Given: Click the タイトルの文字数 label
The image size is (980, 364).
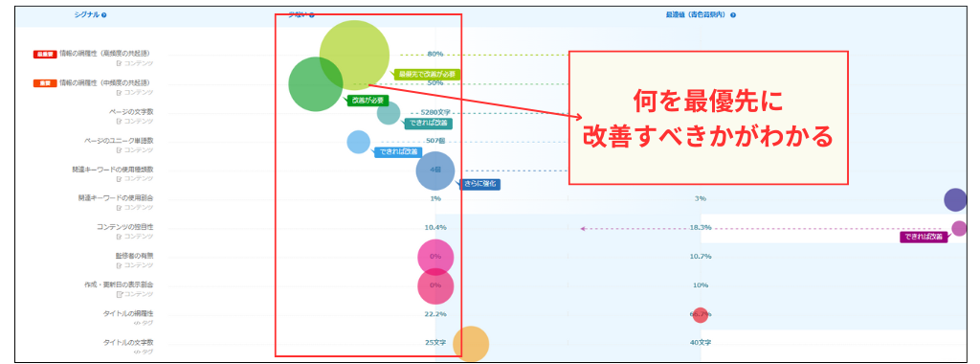Looking at the screenshot, I should [128, 342].
